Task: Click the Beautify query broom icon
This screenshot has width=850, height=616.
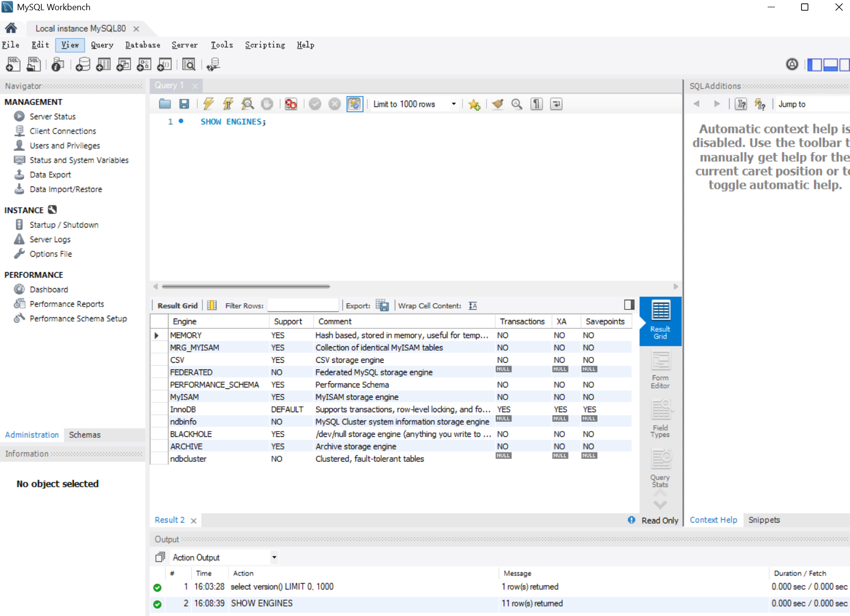Action: (497, 104)
